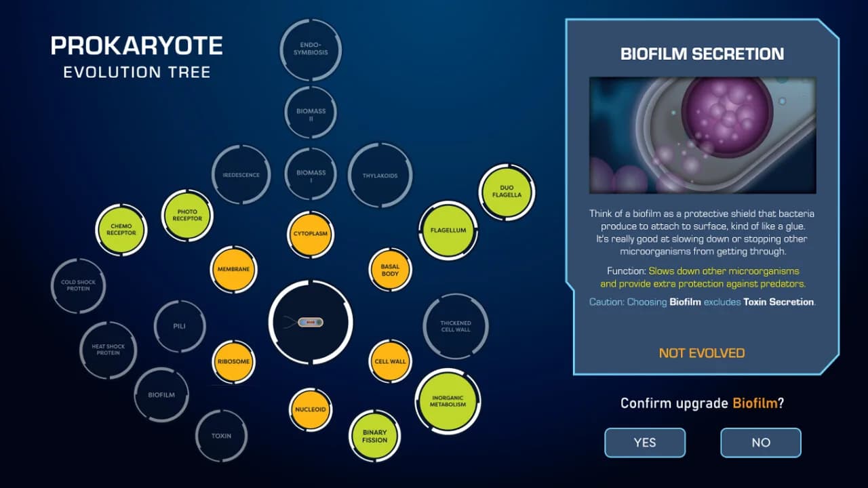Viewport: 868px width, 488px height.
Task: Select the Biomass II node
Action: tap(311, 115)
